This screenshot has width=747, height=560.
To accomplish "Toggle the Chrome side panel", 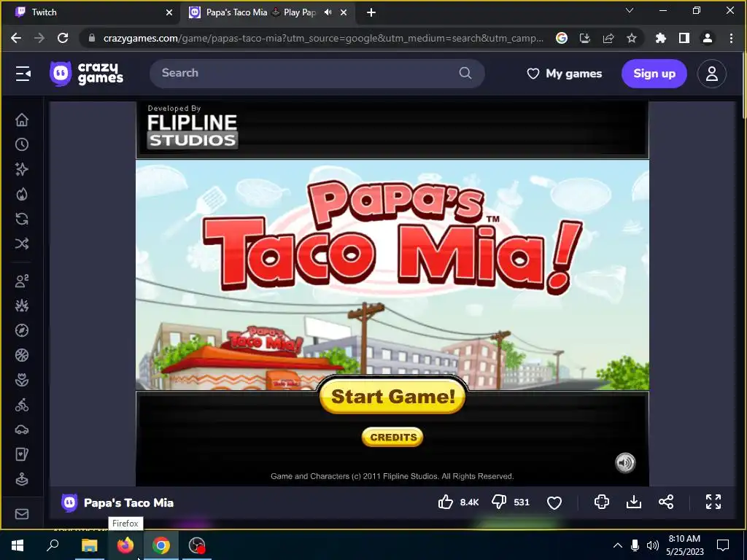I will coord(684,38).
